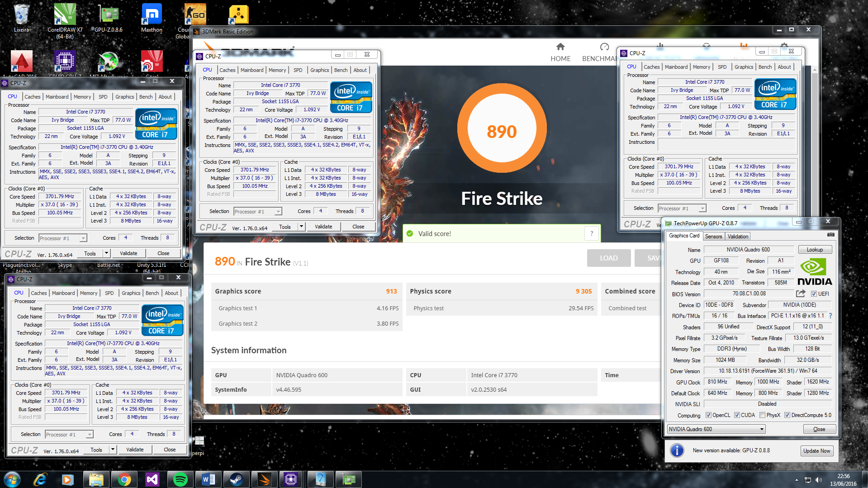Screen dimensions: 868x488
Task: Switch to the Sensors tab in GPU-Z
Action: (x=713, y=237)
